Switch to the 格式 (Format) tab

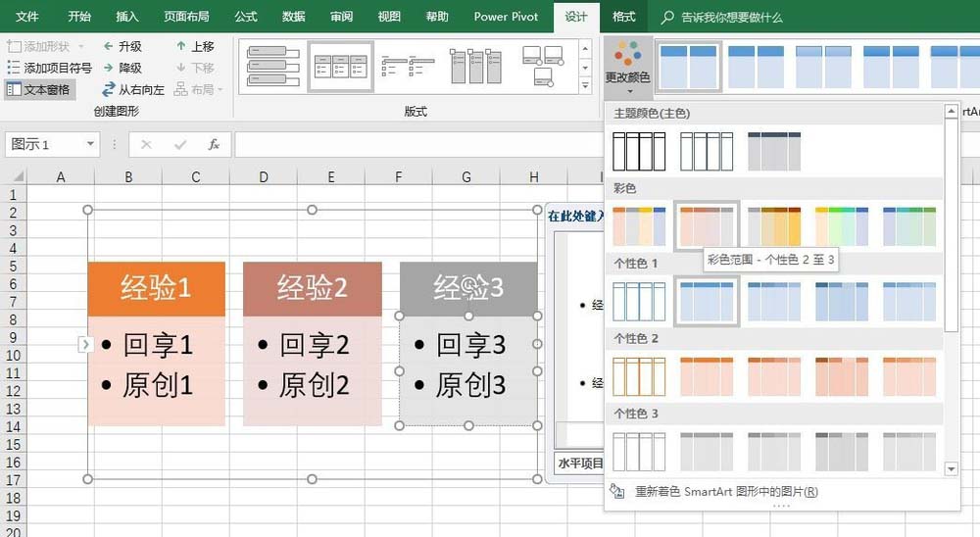[623, 17]
